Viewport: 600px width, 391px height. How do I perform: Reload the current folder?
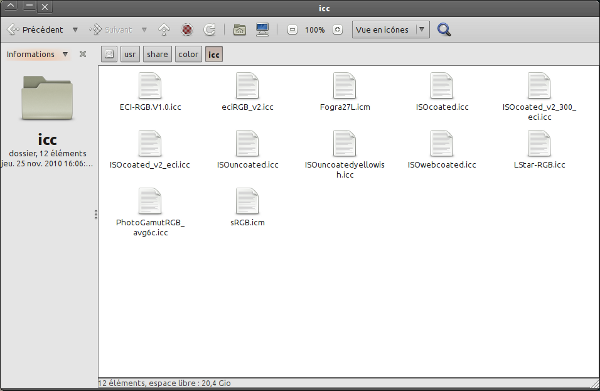pyautogui.click(x=209, y=29)
